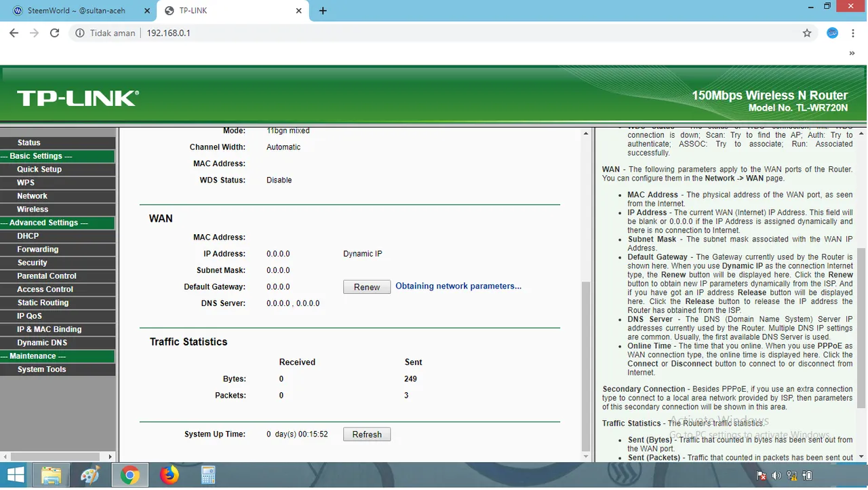868x490 pixels.
Task: Click the Renew button
Action: 367,287
